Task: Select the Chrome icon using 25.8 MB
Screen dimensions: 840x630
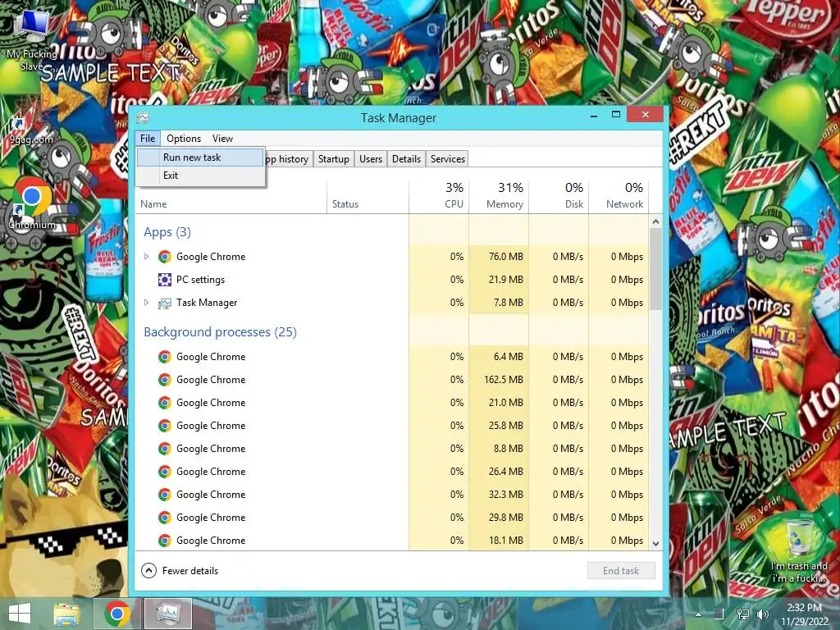Action: tap(164, 426)
